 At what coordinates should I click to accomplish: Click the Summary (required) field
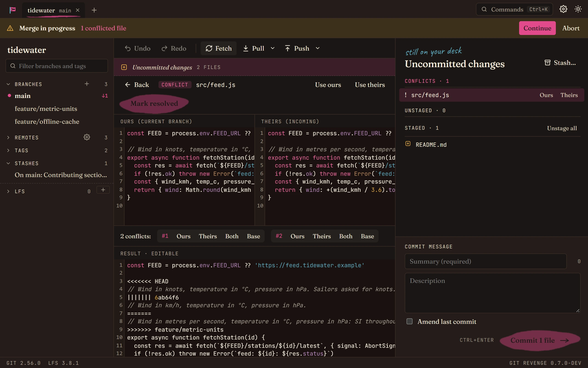(486, 262)
